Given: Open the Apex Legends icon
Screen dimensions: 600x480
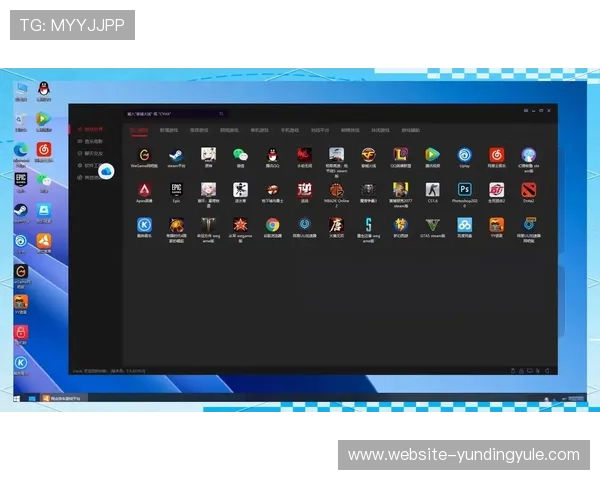Looking at the screenshot, I should point(145,189).
